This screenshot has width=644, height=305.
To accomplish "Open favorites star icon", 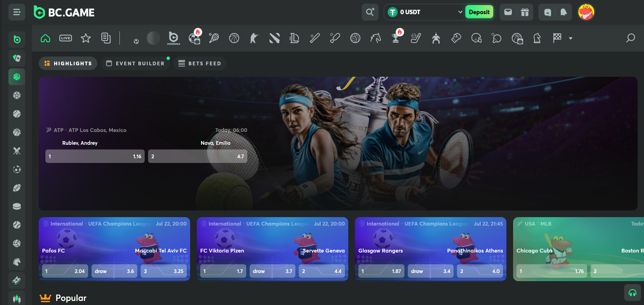I will click(86, 38).
